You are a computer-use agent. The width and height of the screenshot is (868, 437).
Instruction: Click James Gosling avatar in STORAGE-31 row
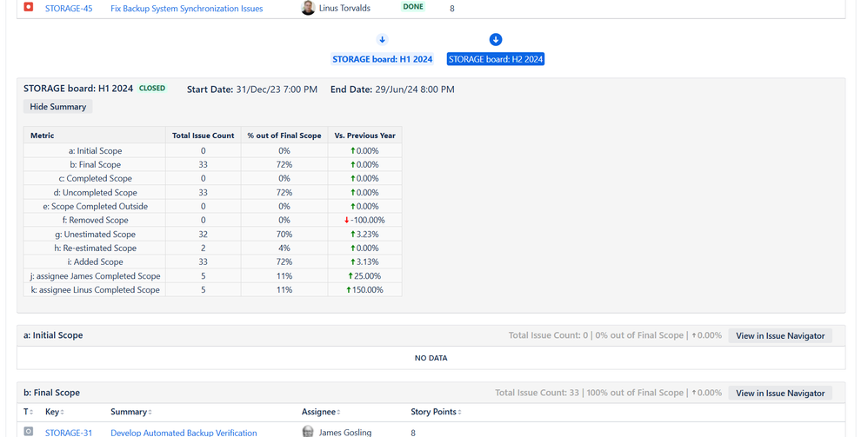click(308, 432)
